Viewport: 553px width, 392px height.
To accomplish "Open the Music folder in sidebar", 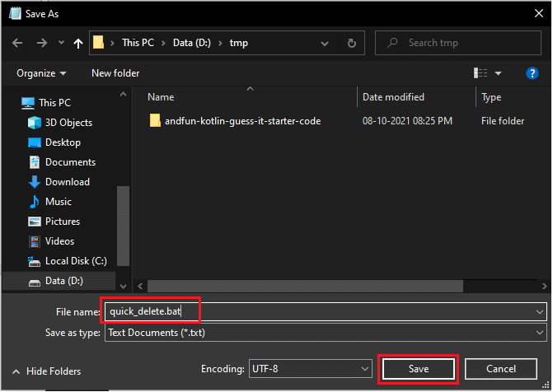I will point(58,202).
